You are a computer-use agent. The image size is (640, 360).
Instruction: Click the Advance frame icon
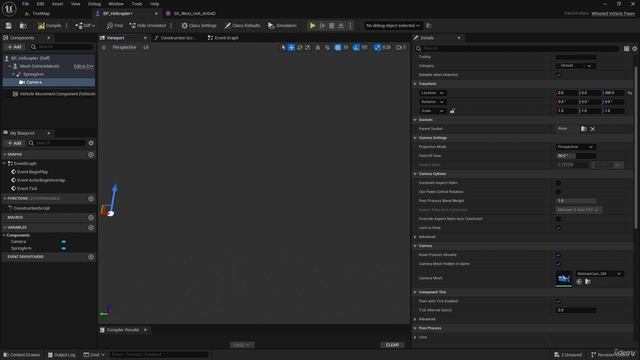tap(322, 26)
